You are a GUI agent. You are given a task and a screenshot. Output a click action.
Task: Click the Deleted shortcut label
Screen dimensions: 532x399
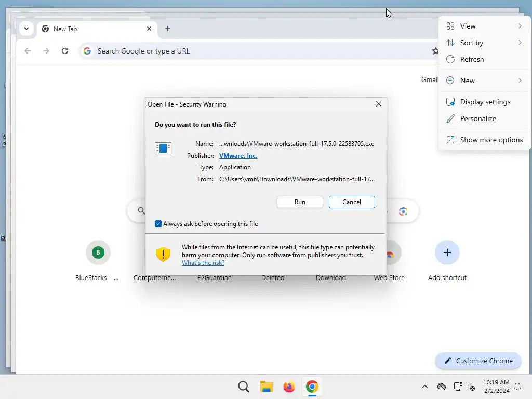(x=273, y=277)
